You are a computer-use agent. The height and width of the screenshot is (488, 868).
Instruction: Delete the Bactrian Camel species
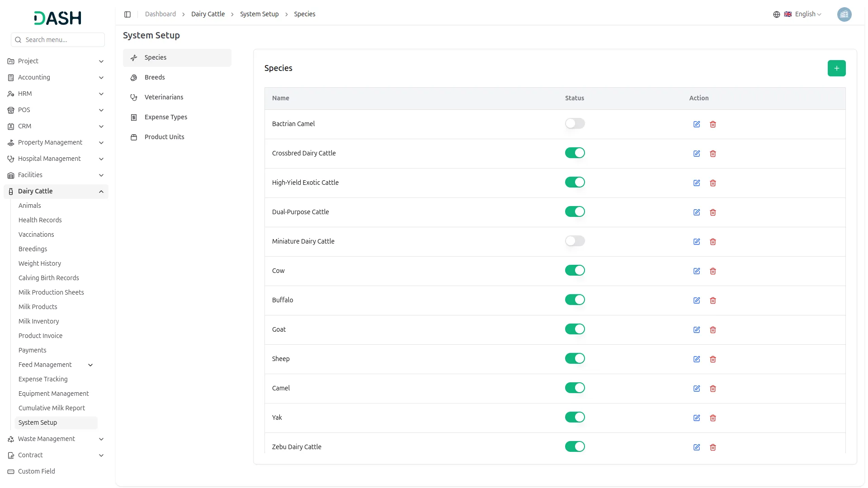[x=713, y=124]
